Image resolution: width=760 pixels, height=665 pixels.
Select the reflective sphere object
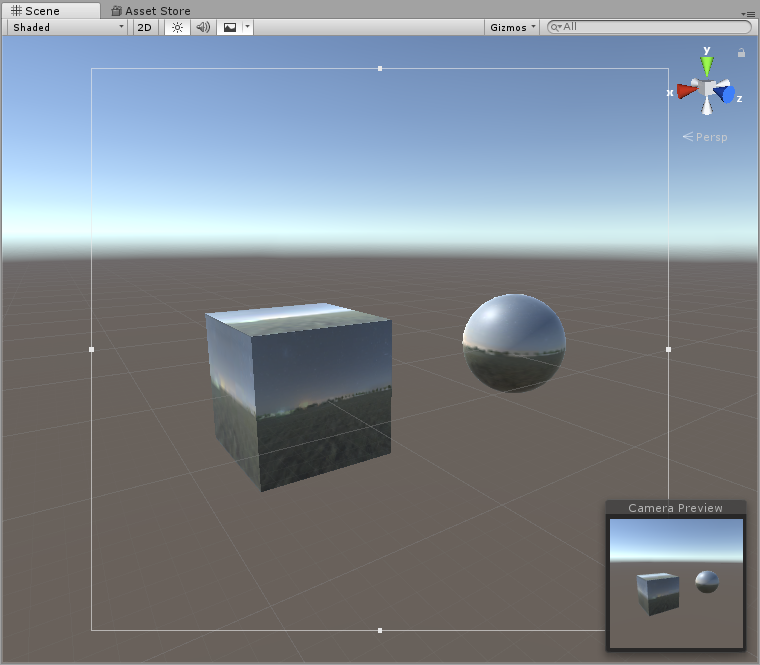point(514,343)
